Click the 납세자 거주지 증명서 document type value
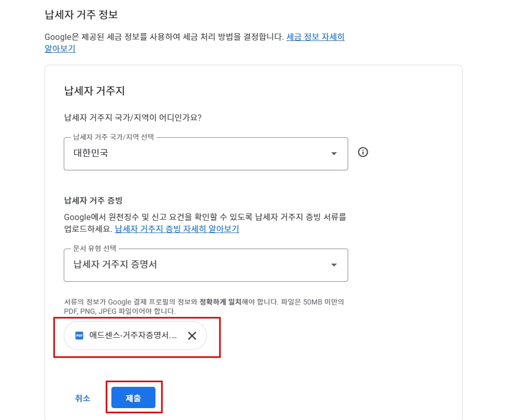The height and width of the screenshot is (420, 514). [x=115, y=265]
